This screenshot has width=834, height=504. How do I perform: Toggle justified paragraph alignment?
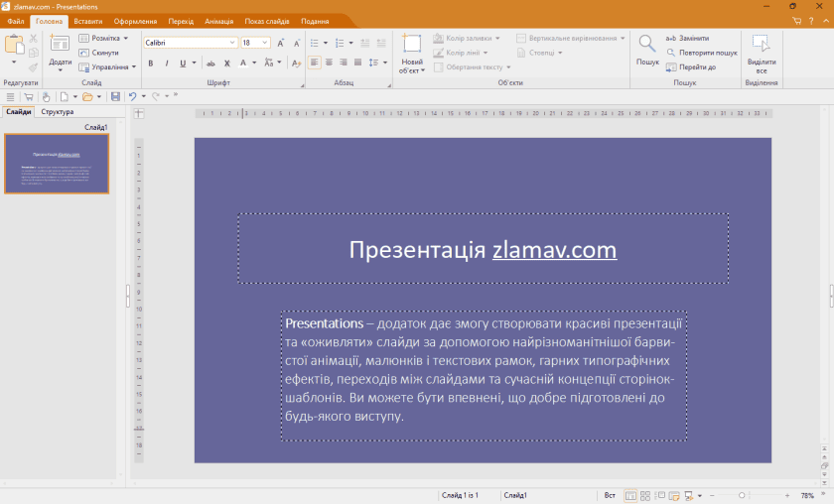[358, 63]
